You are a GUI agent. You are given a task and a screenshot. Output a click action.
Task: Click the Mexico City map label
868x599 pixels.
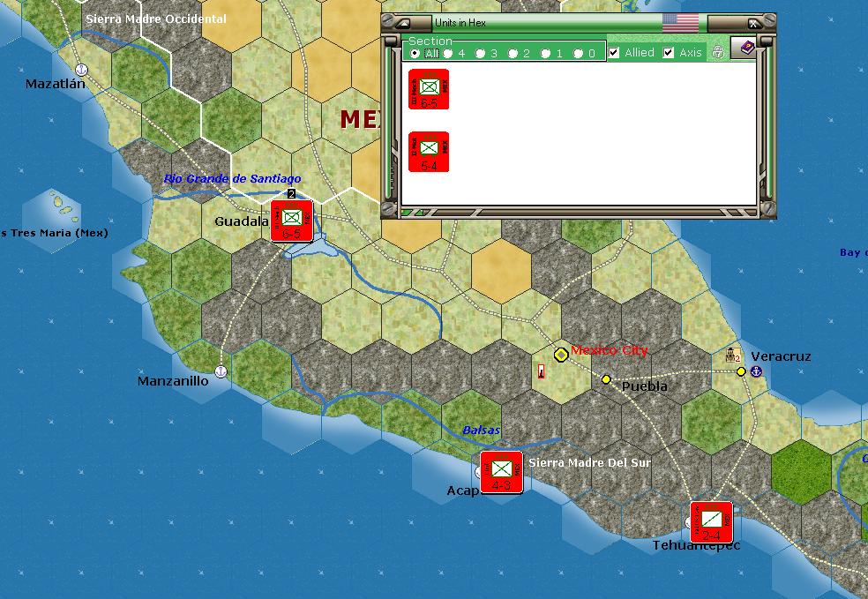point(609,350)
